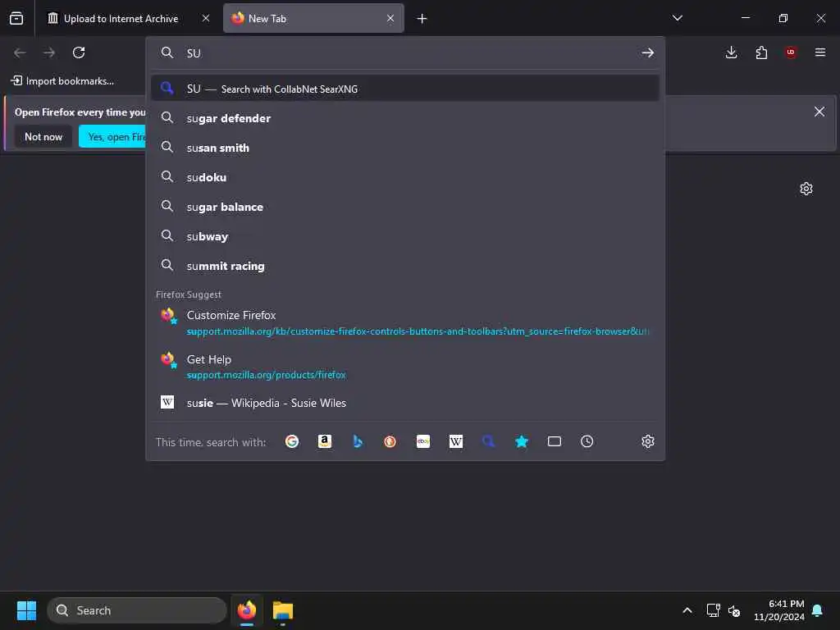Search with the DuckDuckGo engine icon
Image resolution: width=840 pixels, height=630 pixels.
[390, 441]
